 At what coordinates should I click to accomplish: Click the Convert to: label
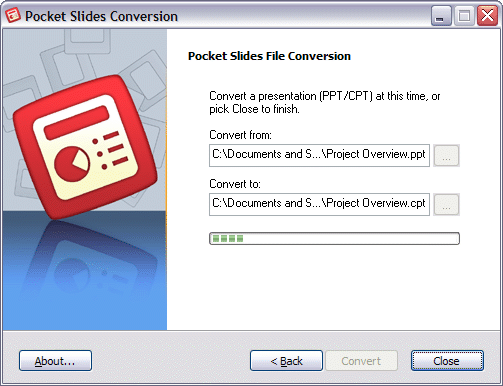pyautogui.click(x=235, y=184)
